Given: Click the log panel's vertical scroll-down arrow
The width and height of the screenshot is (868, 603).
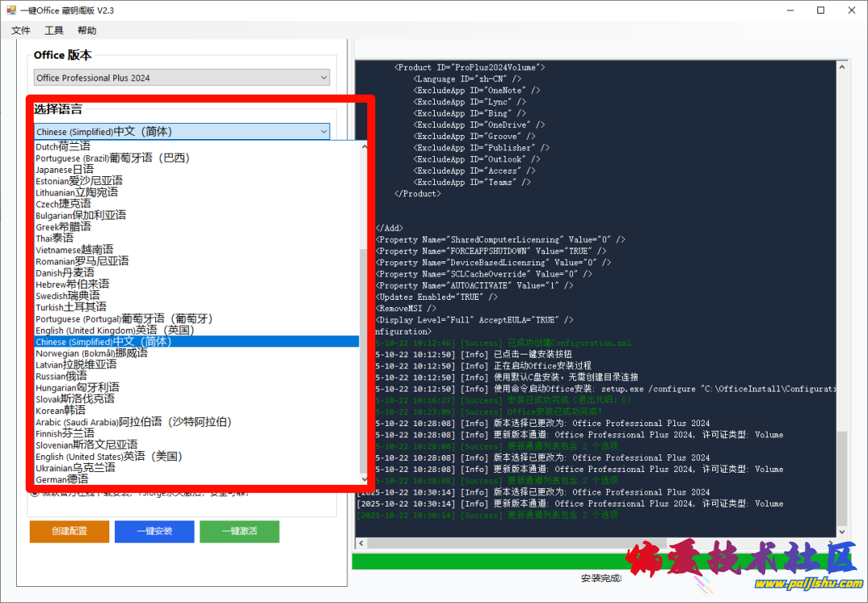Looking at the screenshot, I should coord(841,532).
